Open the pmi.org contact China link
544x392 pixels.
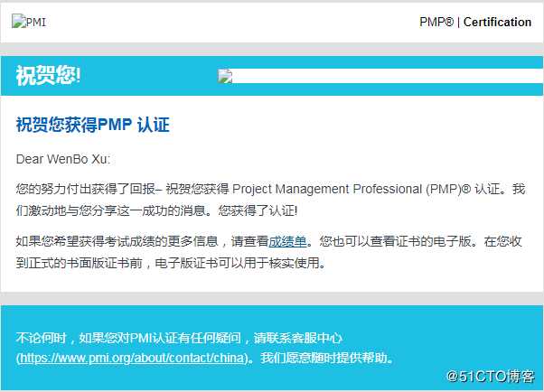132,358
